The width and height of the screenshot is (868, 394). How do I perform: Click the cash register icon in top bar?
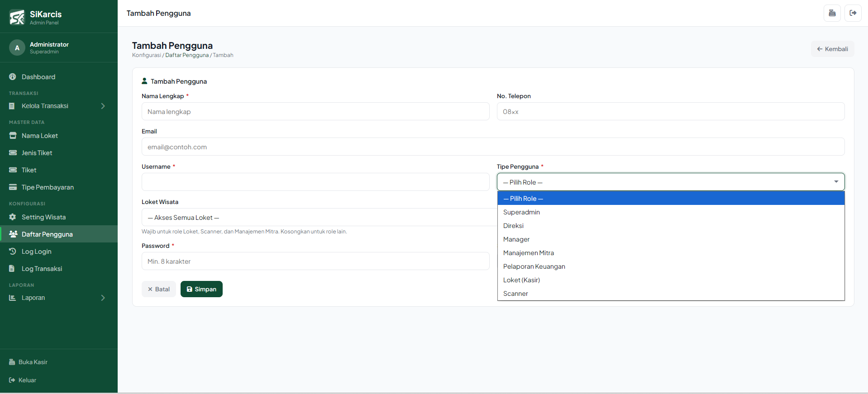pos(832,13)
